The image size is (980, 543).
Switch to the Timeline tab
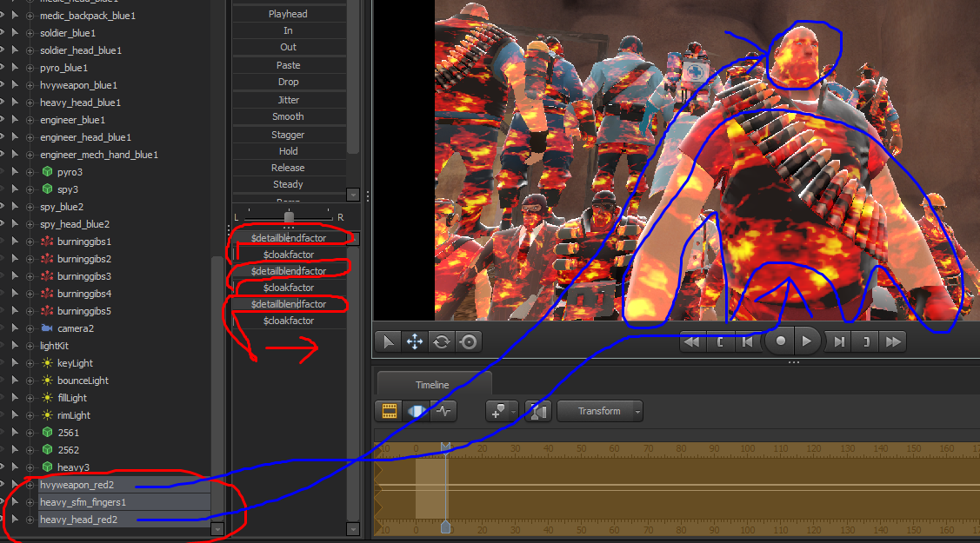pos(432,385)
